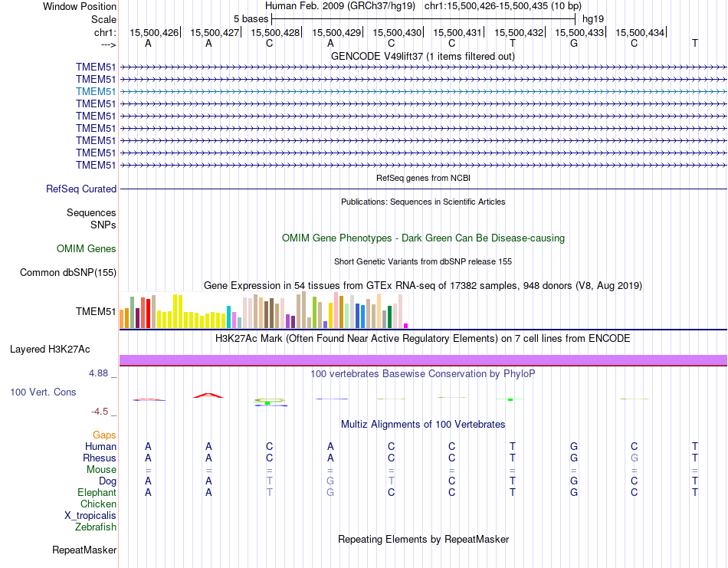This screenshot has width=728, height=568.
Task: Click the purple H3K27Ac signal bar
Action: [424, 360]
